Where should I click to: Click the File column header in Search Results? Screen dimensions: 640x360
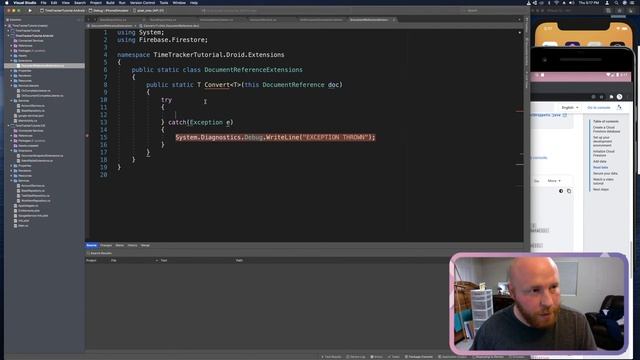coord(113,260)
